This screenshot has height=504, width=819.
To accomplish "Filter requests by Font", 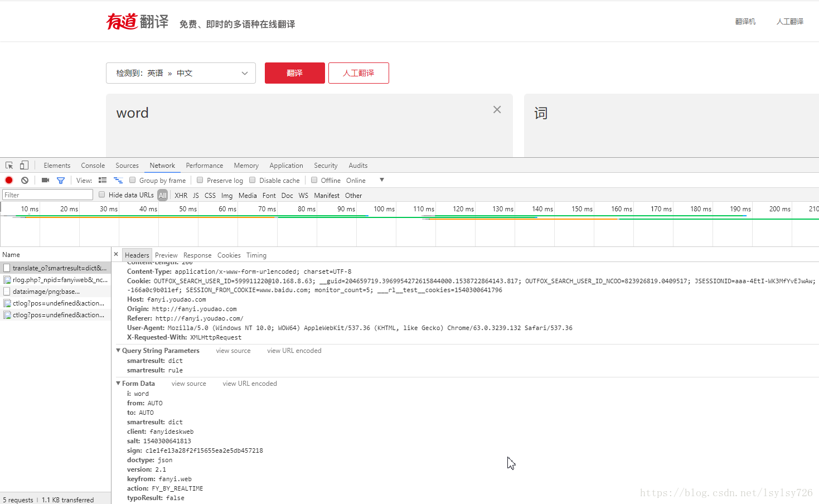I will [269, 196].
